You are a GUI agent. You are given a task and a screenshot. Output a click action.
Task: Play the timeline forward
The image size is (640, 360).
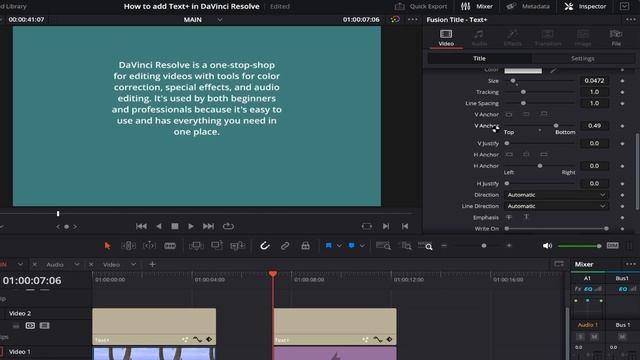(x=191, y=226)
